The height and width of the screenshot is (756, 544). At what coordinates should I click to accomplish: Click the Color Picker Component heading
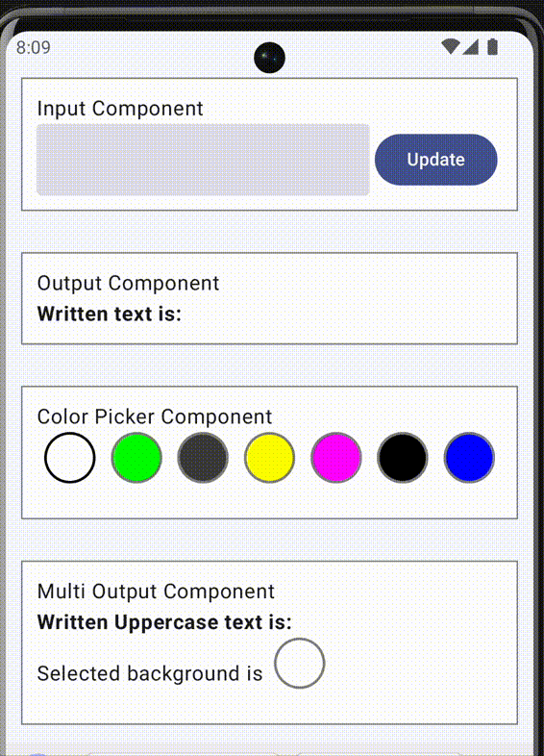click(x=155, y=416)
